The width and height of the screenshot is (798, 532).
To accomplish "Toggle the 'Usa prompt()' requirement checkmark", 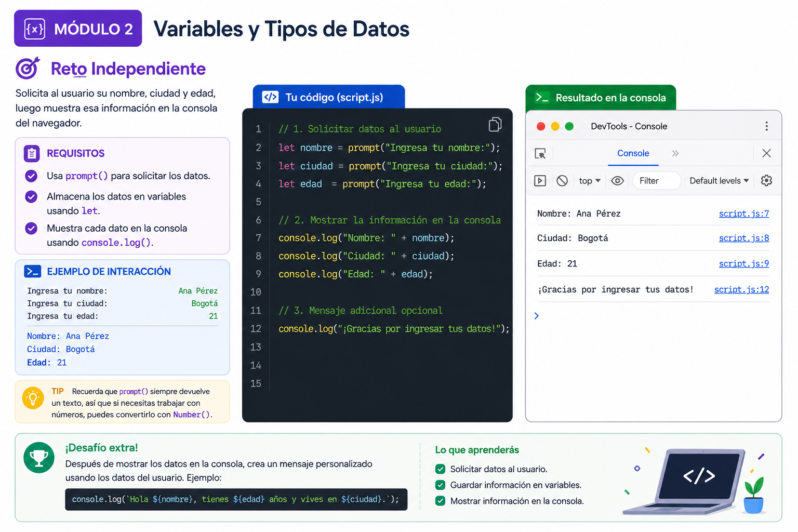I will click(x=31, y=176).
